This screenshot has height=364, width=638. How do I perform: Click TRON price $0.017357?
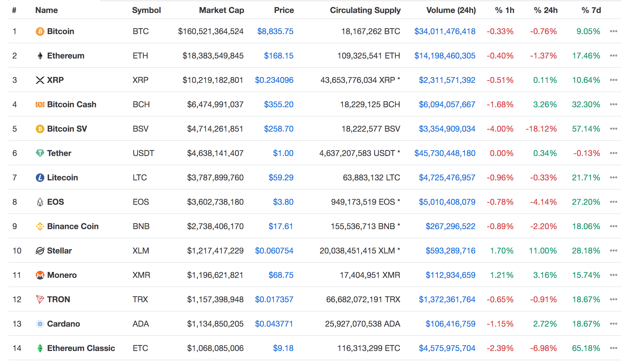click(274, 300)
